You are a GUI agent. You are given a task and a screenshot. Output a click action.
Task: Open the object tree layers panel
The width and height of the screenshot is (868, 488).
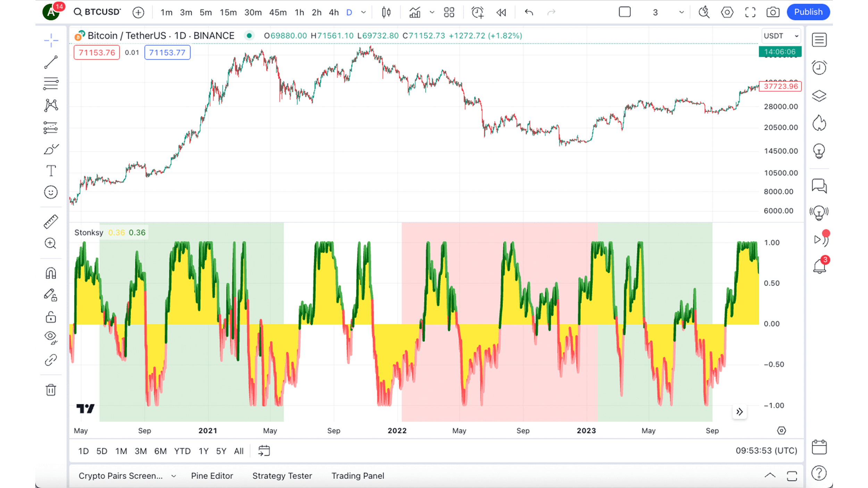click(819, 95)
